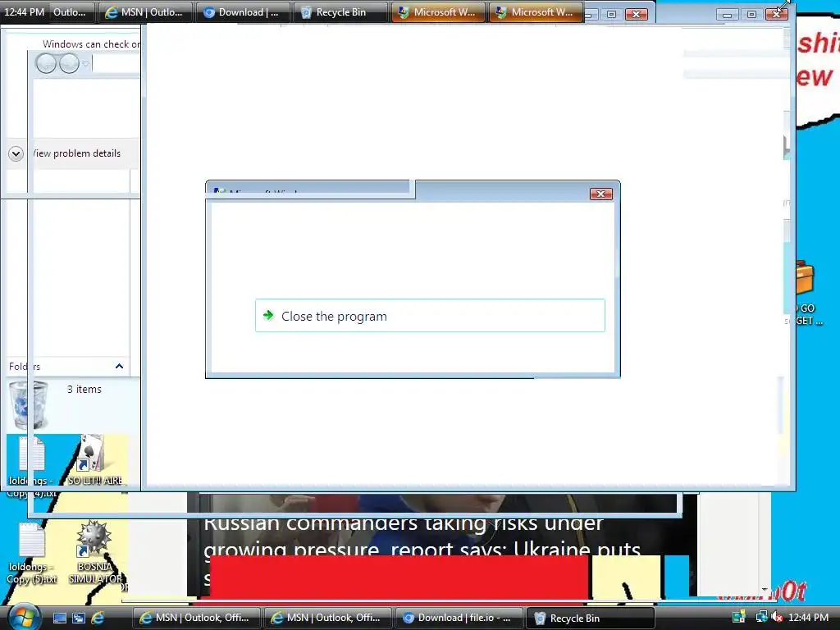Screen dimensions: 840x630
Task: Click the Windows can check on text
Action: (x=92, y=44)
